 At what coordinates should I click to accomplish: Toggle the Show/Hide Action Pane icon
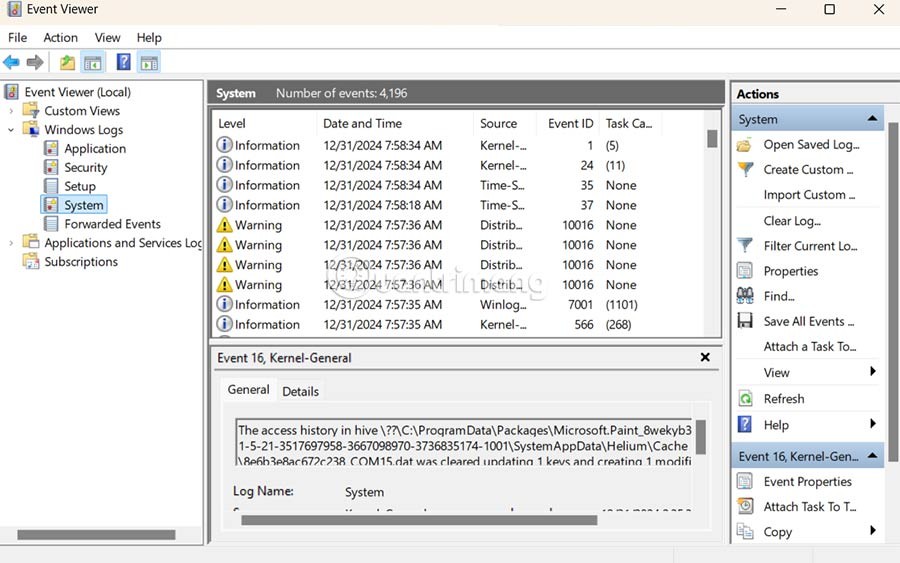tap(149, 62)
